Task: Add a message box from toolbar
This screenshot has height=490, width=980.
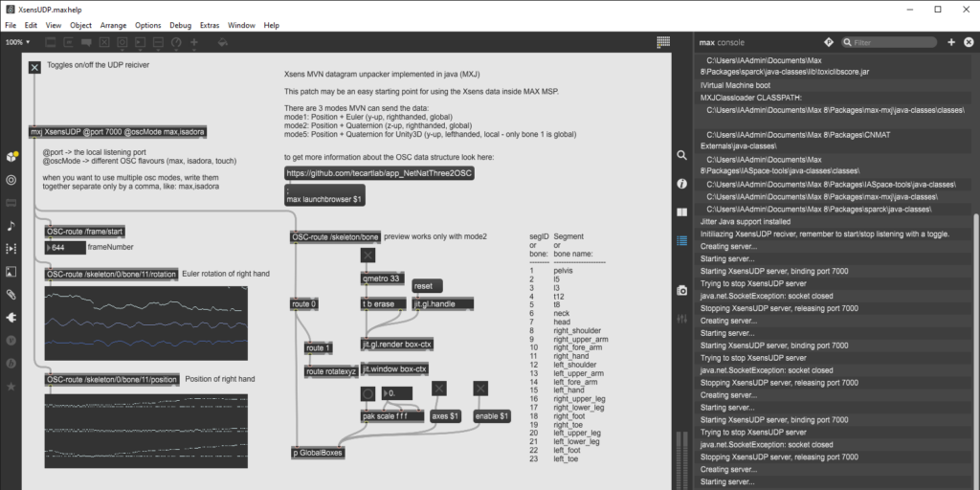Action: coord(68,42)
